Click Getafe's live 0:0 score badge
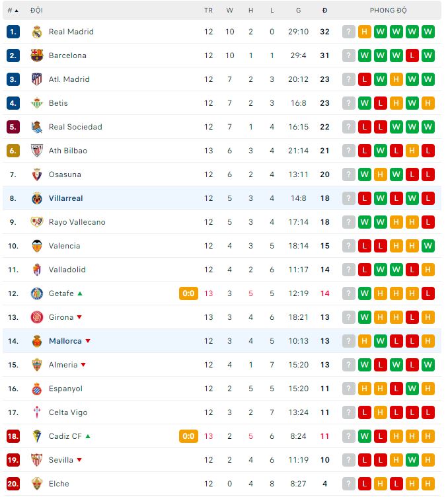448x497 pixels. [188, 293]
